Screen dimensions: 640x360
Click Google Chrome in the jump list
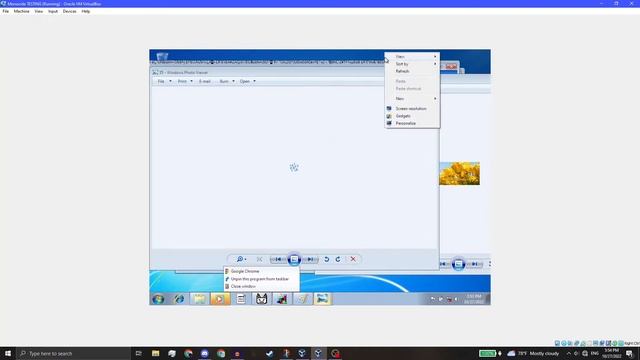pyautogui.click(x=261, y=271)
